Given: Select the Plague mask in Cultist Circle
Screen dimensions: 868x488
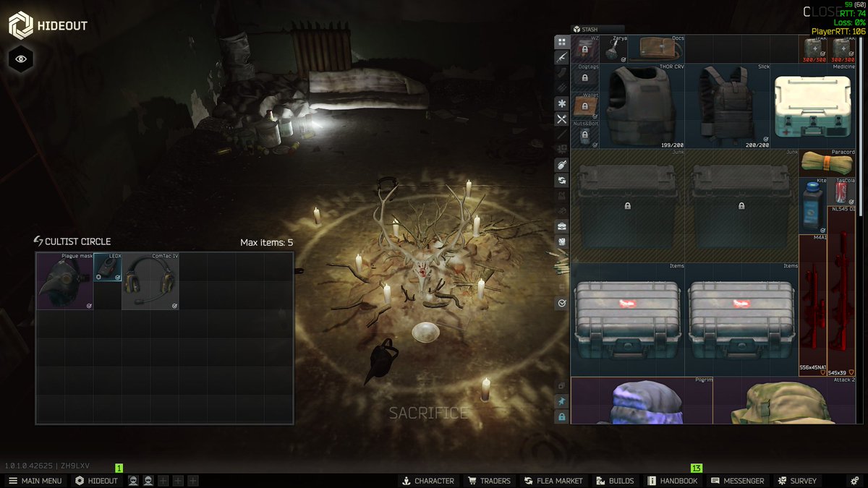Looking at the screenshot, I should click(65, 281).
